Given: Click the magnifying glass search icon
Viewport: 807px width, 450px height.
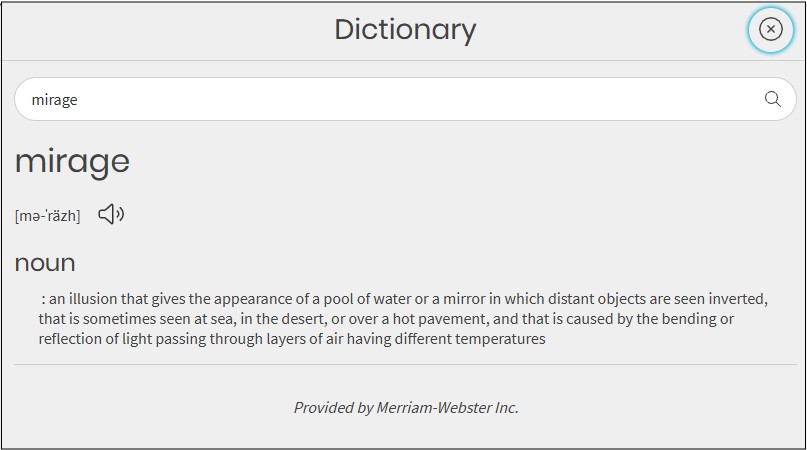Looking at the screenshot, I should tap(772, 99).
